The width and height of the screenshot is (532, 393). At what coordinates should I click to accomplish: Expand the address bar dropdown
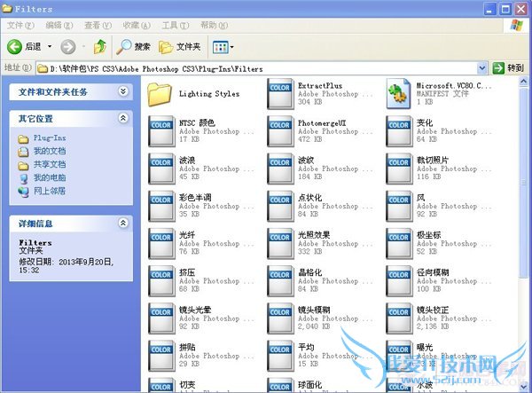tap(482, 68)
